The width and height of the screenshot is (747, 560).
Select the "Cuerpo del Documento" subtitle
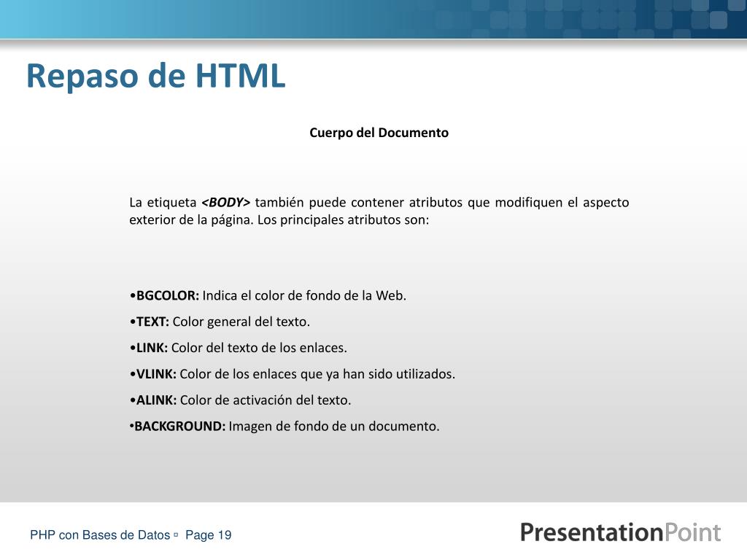(379, 133)
